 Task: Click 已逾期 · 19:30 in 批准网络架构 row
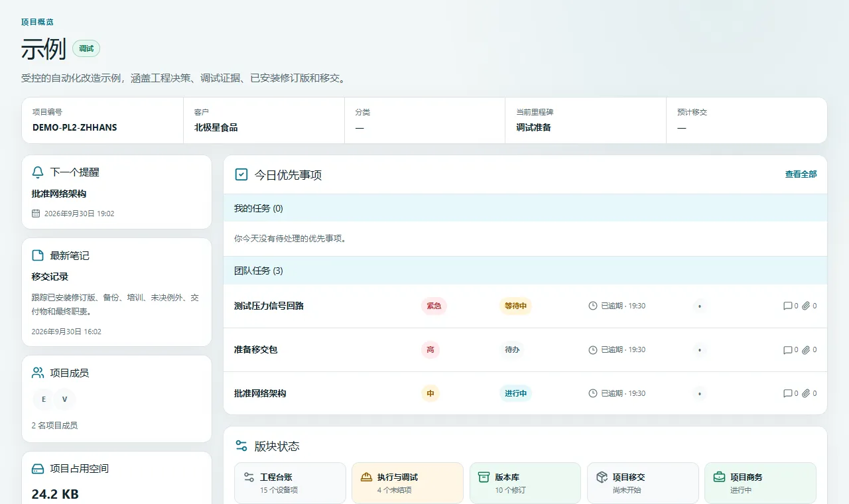[623, 393]
